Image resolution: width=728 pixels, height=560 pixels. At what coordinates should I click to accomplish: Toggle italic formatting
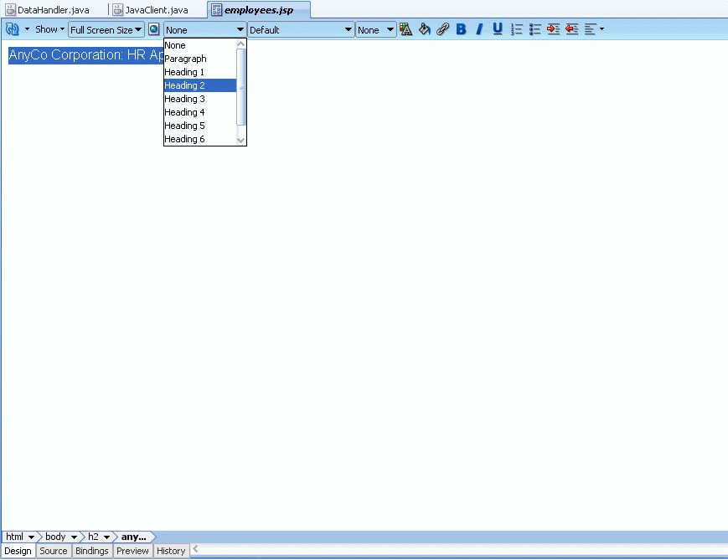point(479,29)
